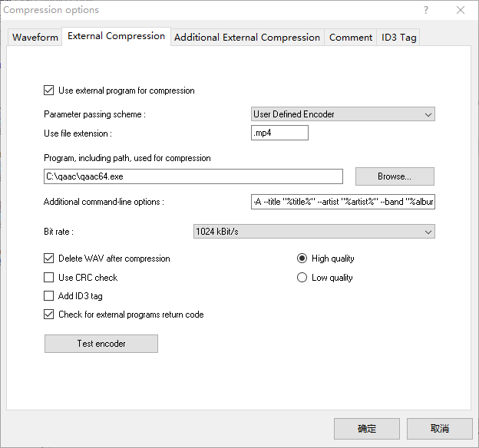Click the additional command-line options field
The width and height of the screenshot is (479, 448).
coord(343,202)
